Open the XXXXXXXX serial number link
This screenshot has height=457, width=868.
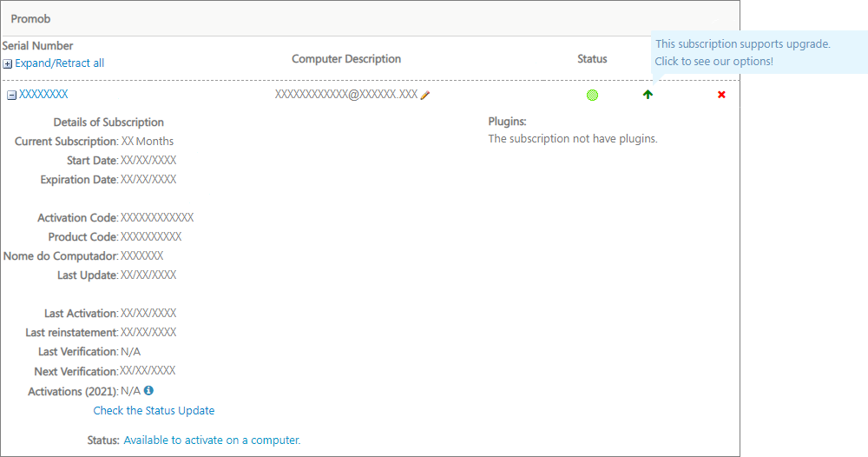[x=43, y=94]
